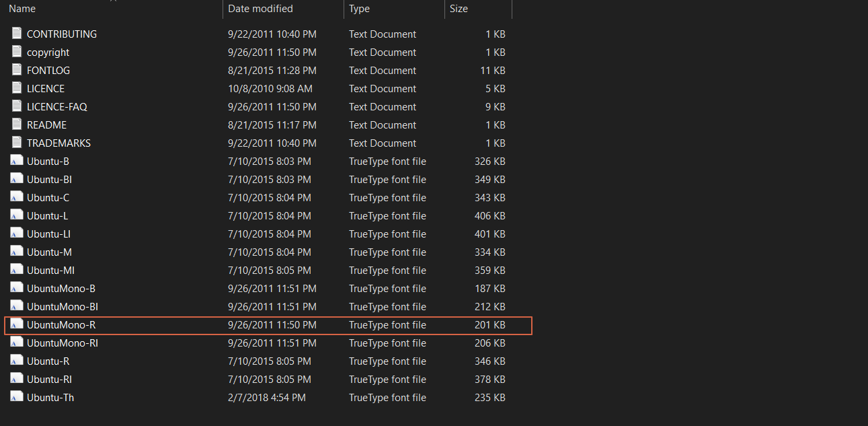Click the 2/7/2018 4:54 PM date of Ubuntu-Th
The height and width of the screenshot is (426, 868).
point(267,397)
